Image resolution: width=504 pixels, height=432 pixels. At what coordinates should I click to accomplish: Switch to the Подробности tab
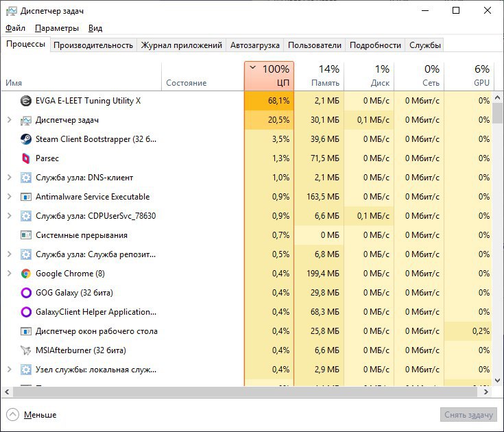point(375,45)
